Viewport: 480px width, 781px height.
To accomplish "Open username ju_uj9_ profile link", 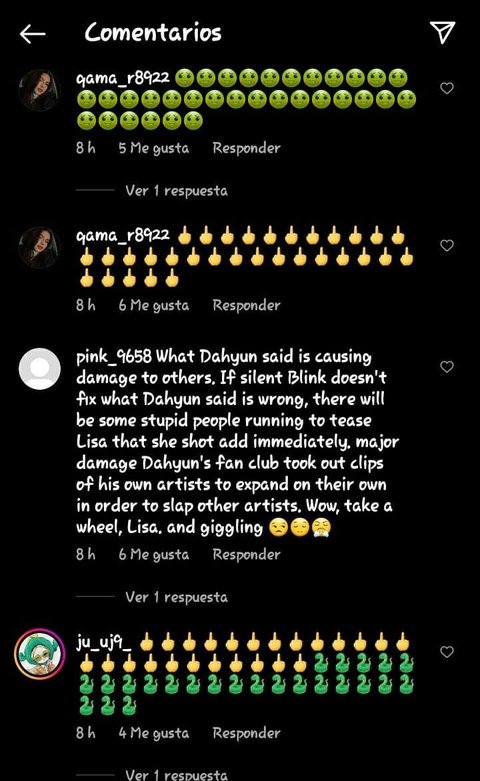I will coord(104,643).
